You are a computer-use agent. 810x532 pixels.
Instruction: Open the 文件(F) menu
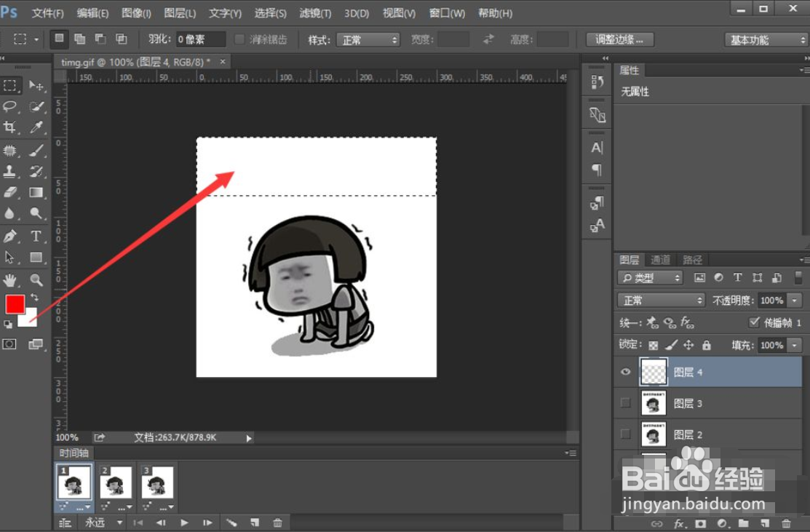[x=47, y=13]
